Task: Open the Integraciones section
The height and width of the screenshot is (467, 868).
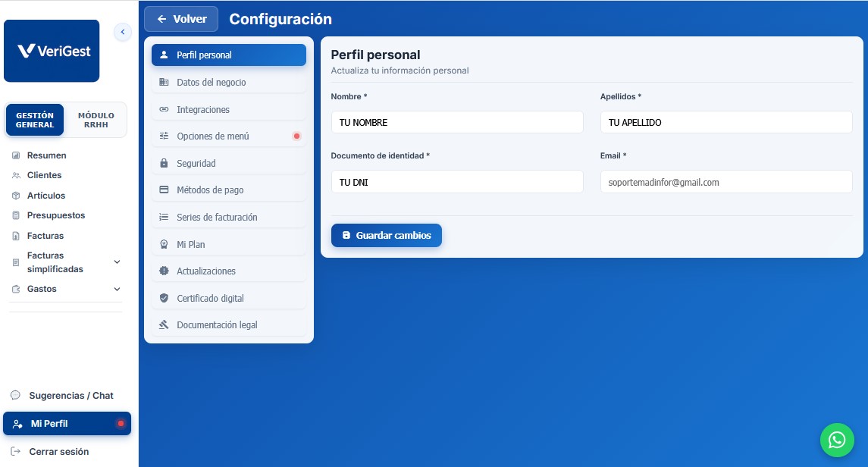Action: point(229,109)
